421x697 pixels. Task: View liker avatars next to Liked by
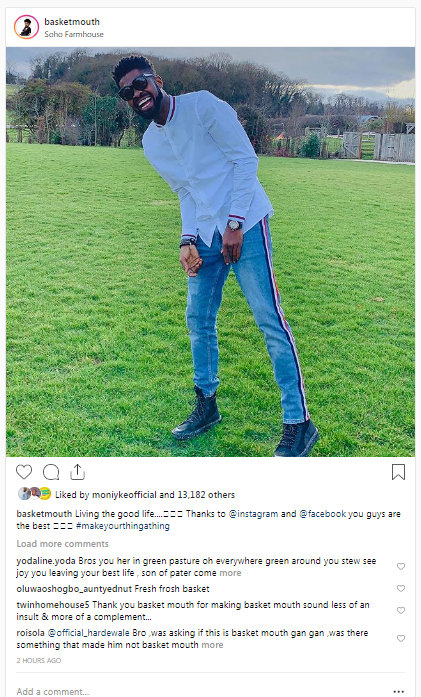point(34,494)
